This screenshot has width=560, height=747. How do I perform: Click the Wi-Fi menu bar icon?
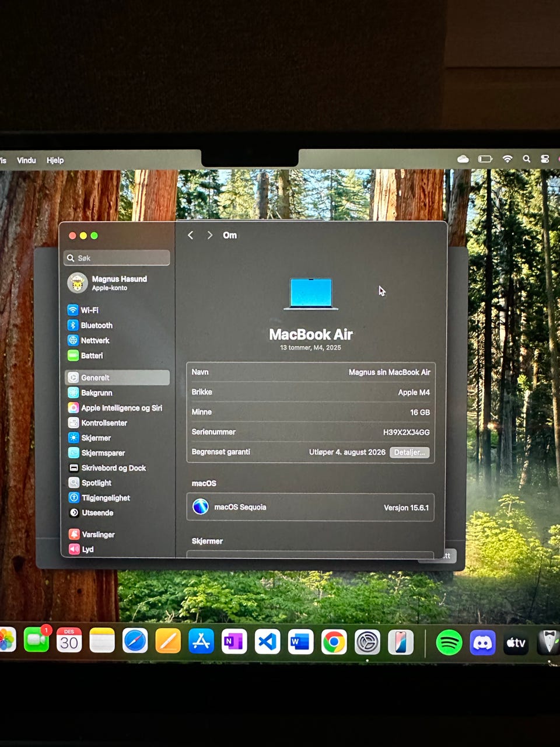click(508, 159)
